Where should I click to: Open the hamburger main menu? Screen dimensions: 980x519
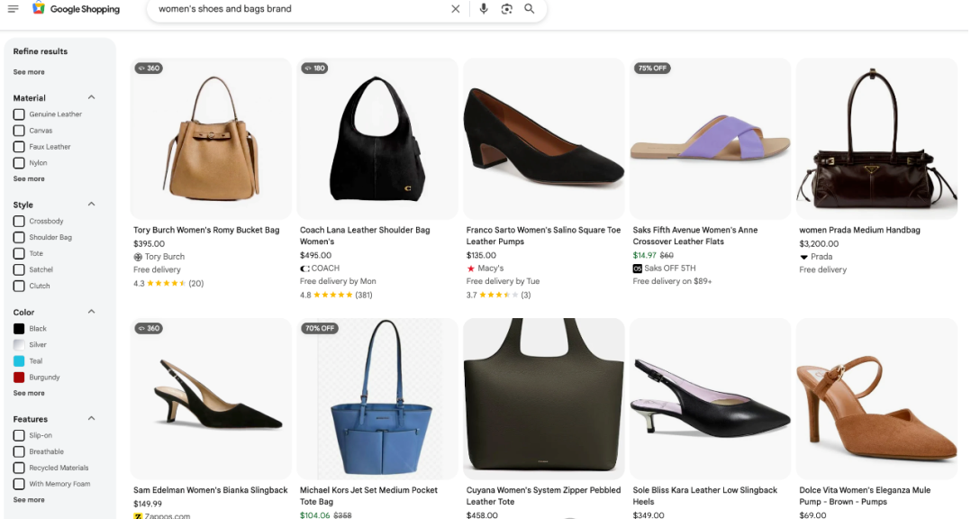pos(13,9)
